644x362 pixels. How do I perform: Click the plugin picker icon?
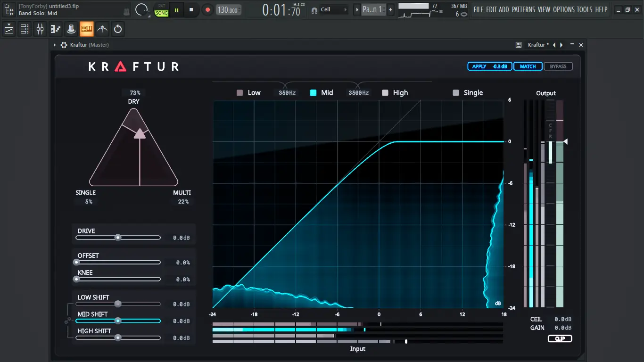71,29
